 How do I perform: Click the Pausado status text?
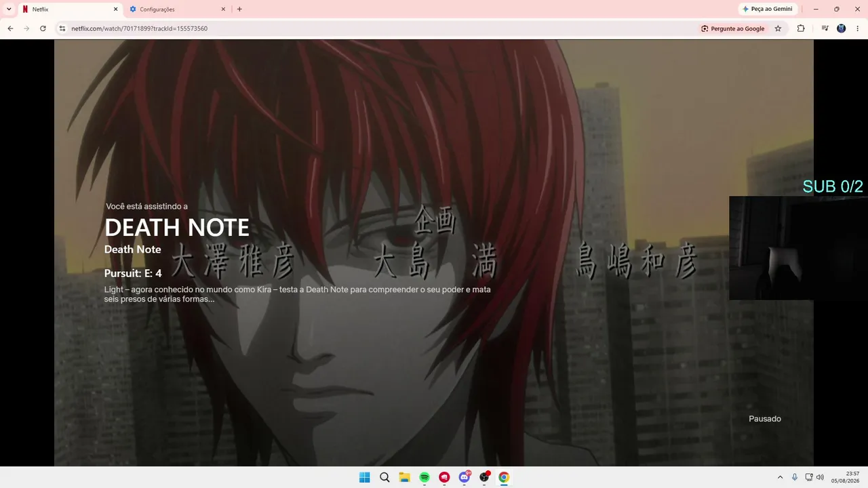(765, 419)
